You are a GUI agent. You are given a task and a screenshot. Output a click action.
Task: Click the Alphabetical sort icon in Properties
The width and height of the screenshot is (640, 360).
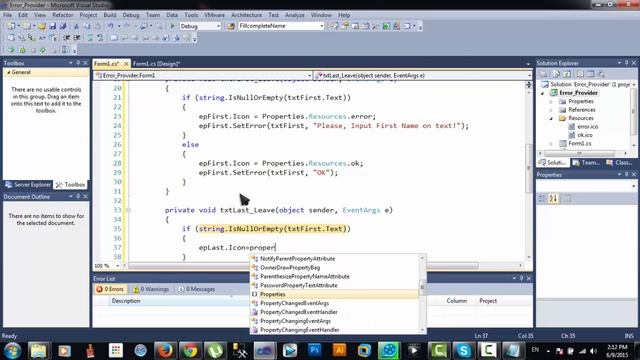(553, 199)
